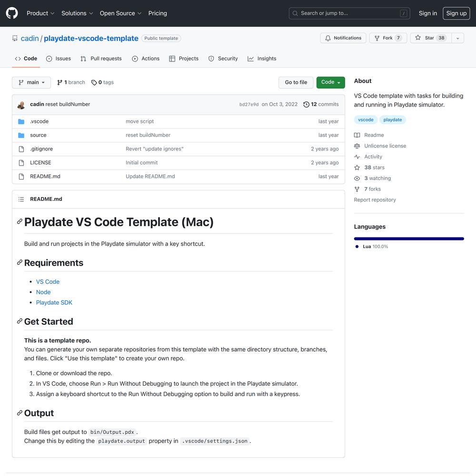The height and width of the screenshot is (476, 476).
Task: Open the Code tab
Action: pyautogui.click(x=26, y=59)
